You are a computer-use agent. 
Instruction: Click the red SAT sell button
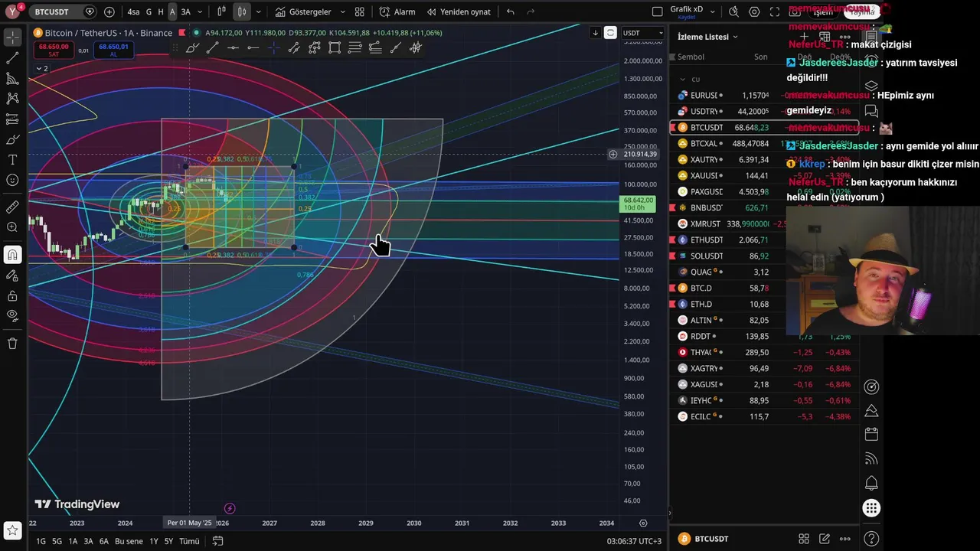pyautogui.click(x=53, y=50)
